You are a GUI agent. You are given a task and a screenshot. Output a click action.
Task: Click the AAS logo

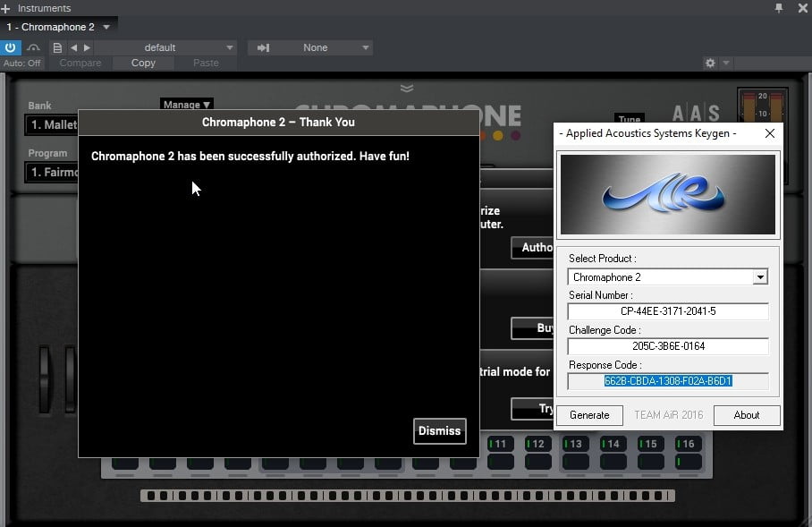pos(696,113)
